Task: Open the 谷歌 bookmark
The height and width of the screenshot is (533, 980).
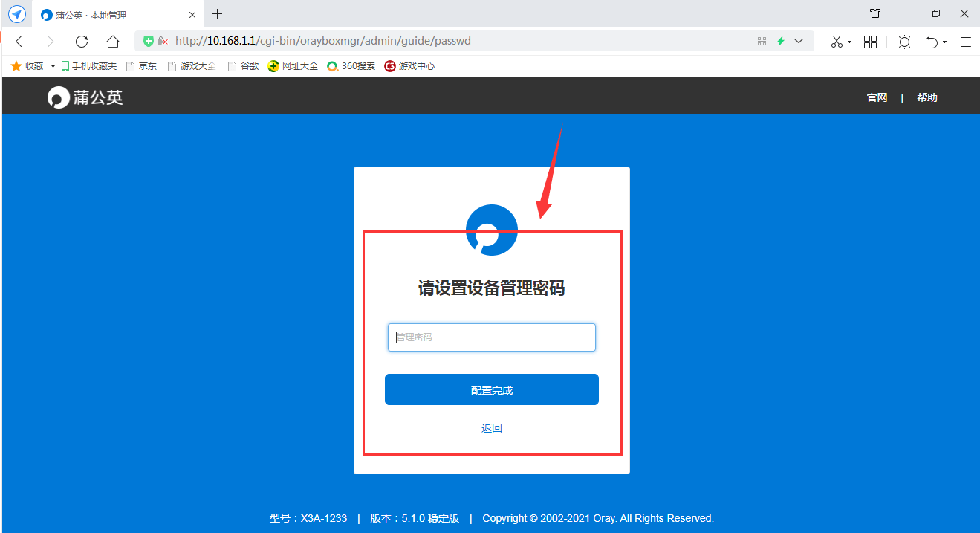Action: point(243,66)
